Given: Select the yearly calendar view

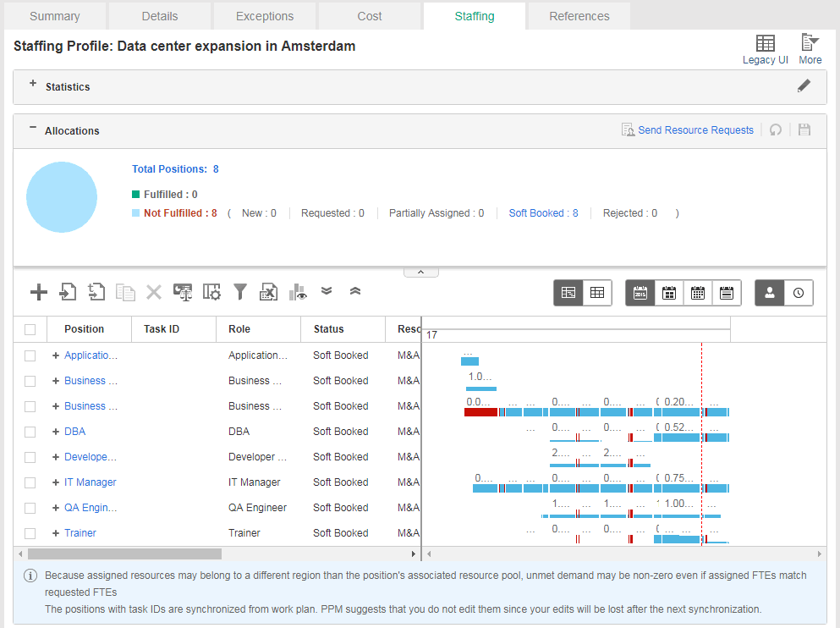Looking at the screenshot, I should [x=640, y=293].
